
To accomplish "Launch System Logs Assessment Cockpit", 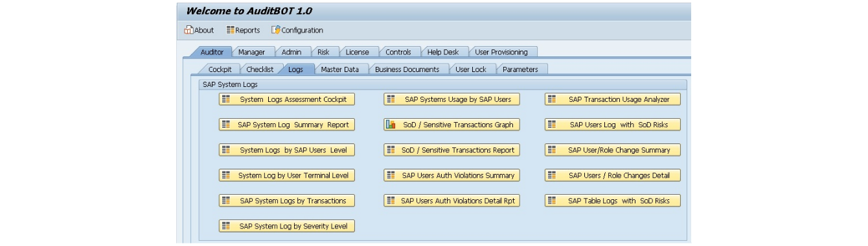I will [287, 99].
